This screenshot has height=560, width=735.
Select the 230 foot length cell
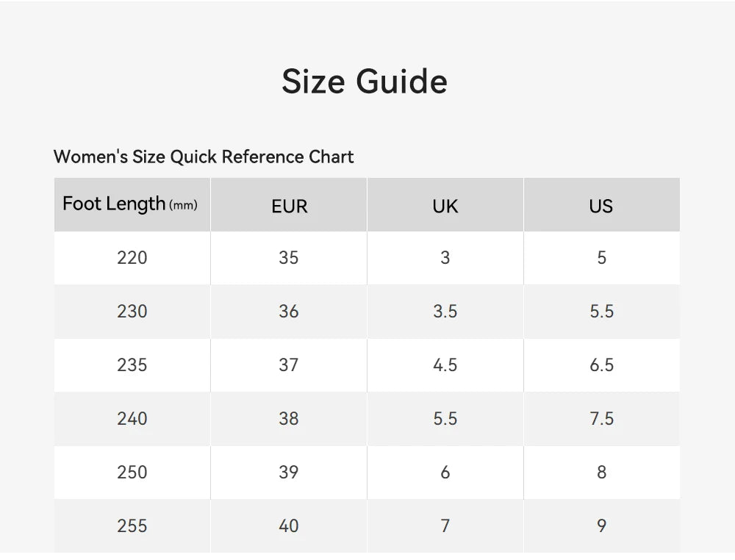[x=132, y=312]
